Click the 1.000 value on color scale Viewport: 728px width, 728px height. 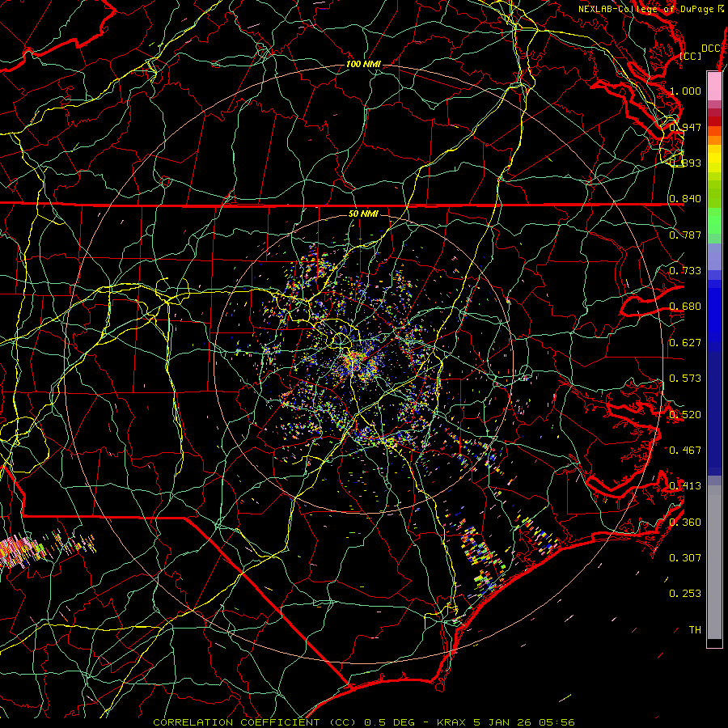(685, 91)
